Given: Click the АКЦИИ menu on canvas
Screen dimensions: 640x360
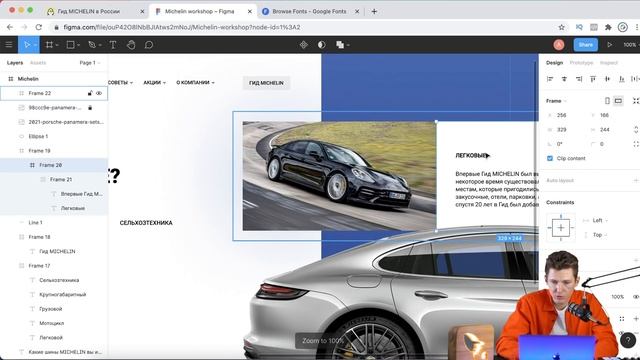Looking at the screenshot, I should pos(154,82).
